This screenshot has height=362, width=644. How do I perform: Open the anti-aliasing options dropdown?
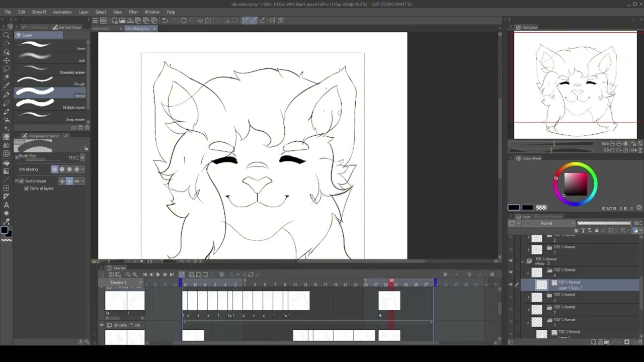pos(83,169)
